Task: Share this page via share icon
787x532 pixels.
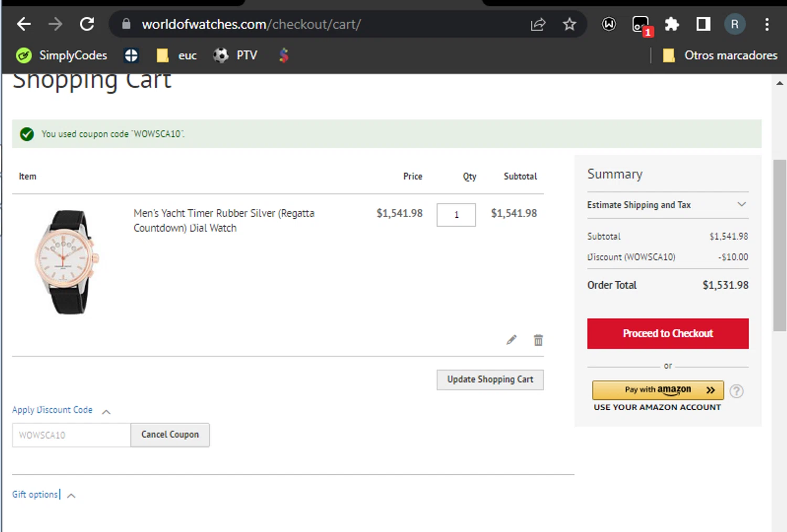Action: (538, 24)
